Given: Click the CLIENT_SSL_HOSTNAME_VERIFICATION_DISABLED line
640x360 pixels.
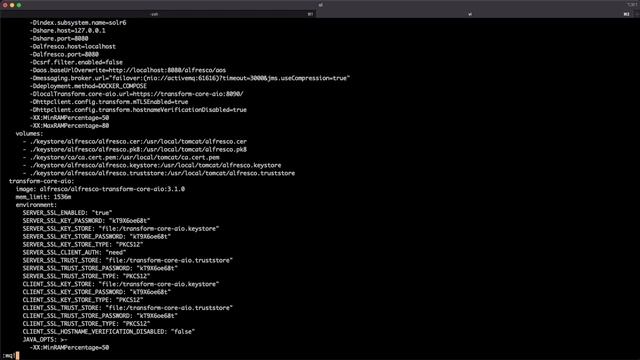Looking at the screenshot, I should click(109, 331).
